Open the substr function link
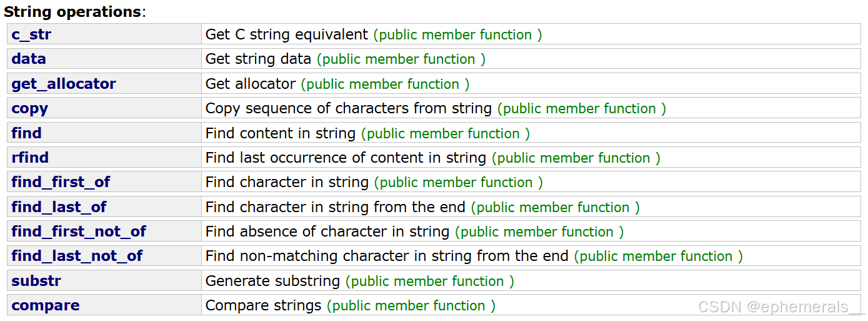Viewport: 868px width, 321px height. click(x=36, y=281)
